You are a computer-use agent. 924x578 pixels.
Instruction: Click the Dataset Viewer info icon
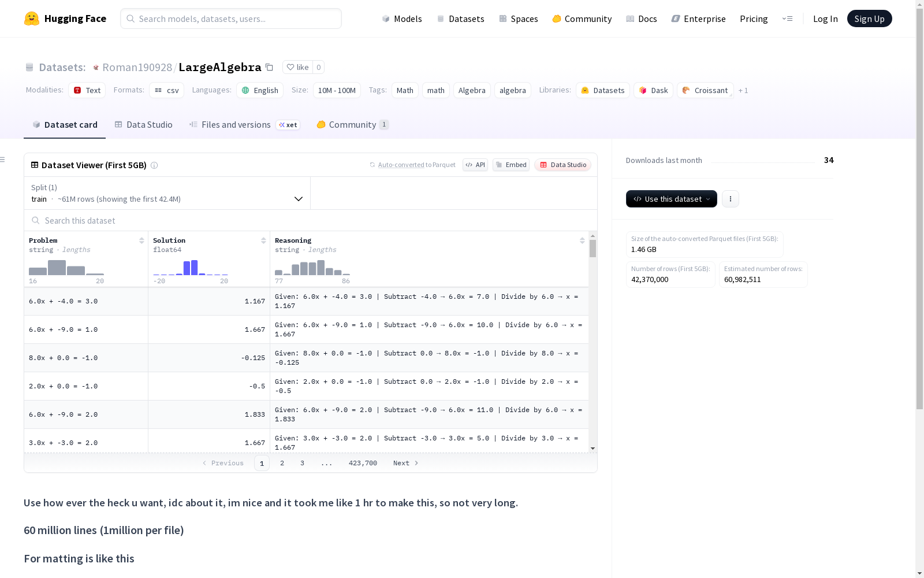154,165
